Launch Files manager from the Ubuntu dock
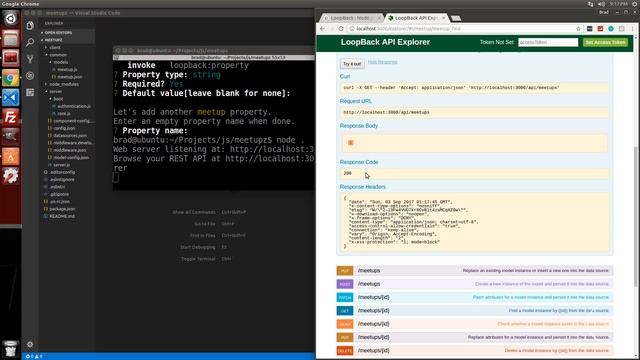 pyautogui.click(x=11, y=38)
